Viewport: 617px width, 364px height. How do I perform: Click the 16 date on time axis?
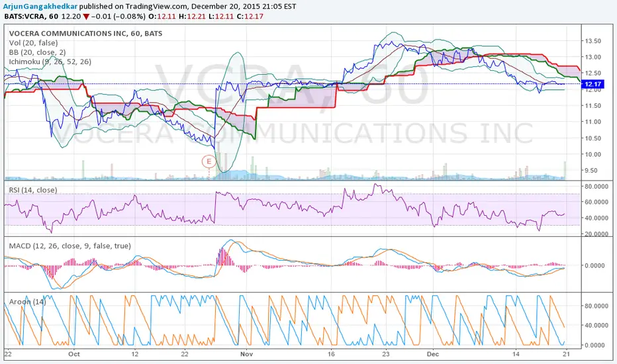click(331, 354)
